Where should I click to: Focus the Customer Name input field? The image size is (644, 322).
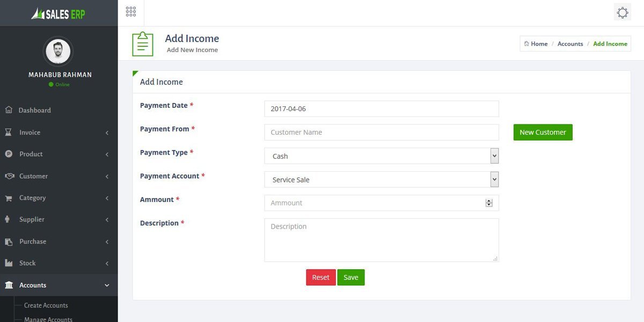tap(382, 133)
